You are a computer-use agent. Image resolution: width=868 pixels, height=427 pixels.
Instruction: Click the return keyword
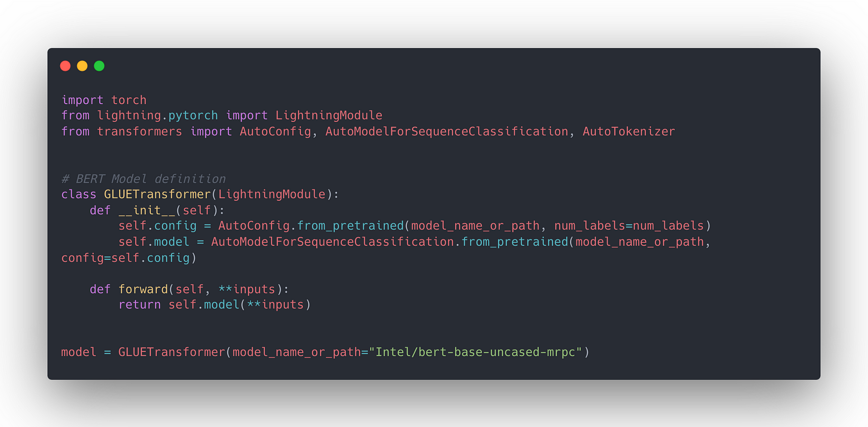pyautogui.click(x=140, y=305)
